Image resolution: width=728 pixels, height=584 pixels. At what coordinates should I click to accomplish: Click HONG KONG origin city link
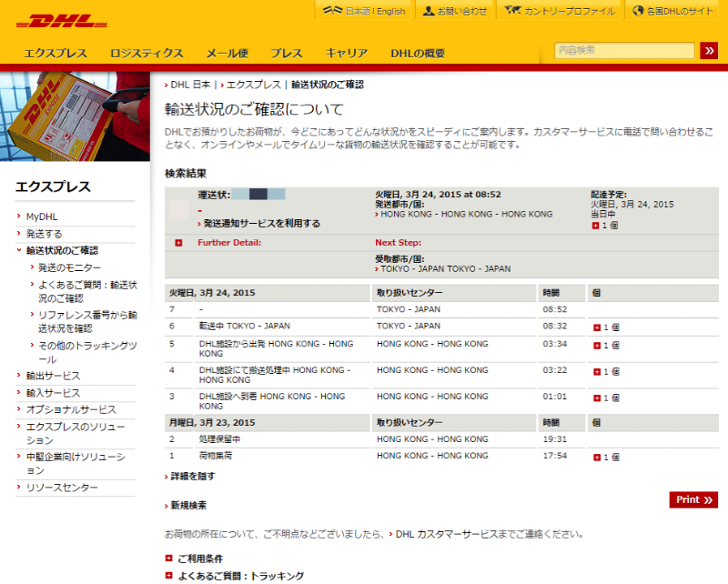pyautogui.click(x=467, y=214)
